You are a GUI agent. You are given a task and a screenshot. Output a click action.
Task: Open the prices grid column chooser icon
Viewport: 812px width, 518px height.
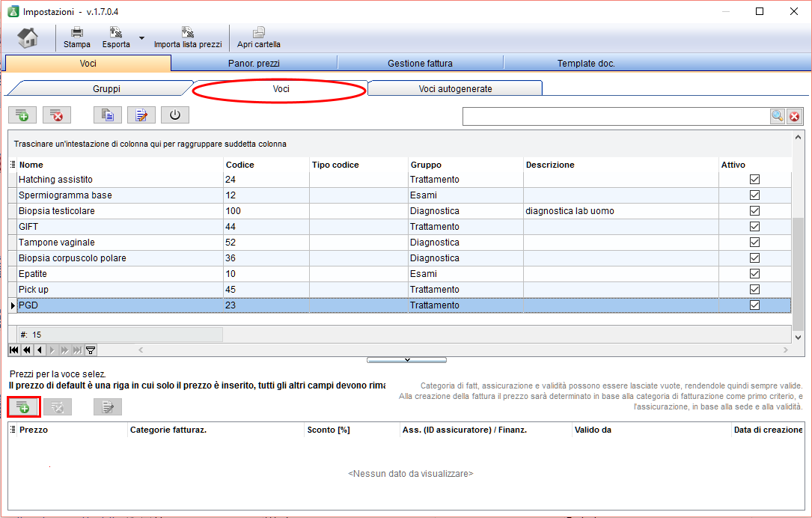pos(13,430)
